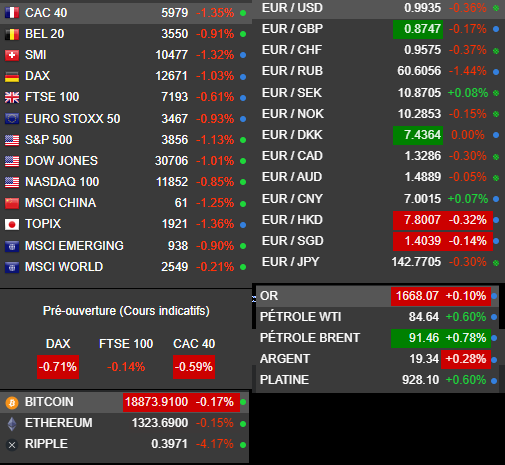The height and width of the screenshot is (465, 505).
Task: Select the PLATINE commodity label
Action: (x=284, y=380)
